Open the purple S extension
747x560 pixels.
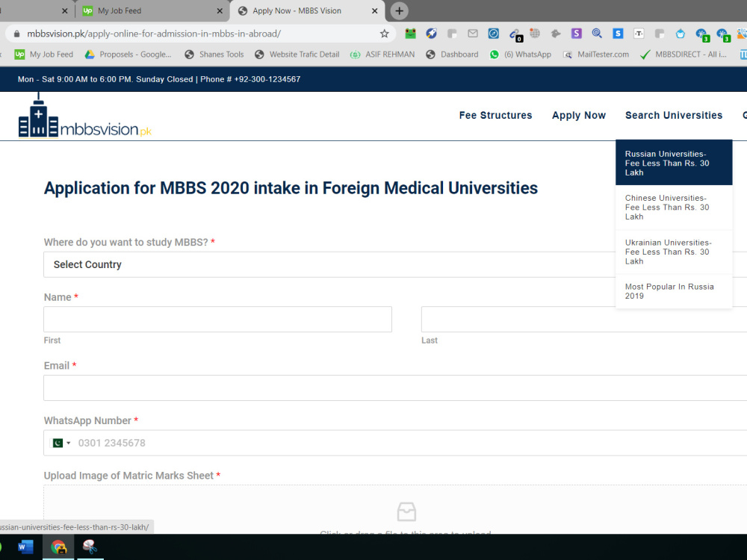click(x=577, y=34)
